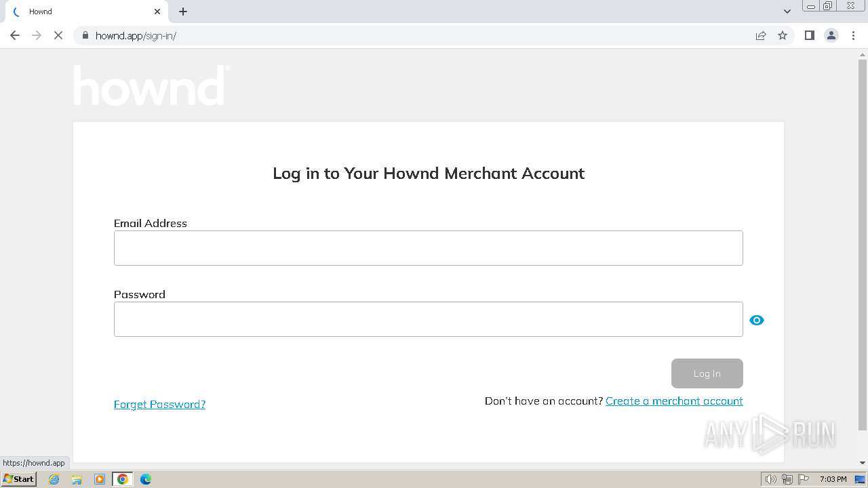Select the Hownd browser tab
The height and width of the screenshot is (488, 868).
pyautogui.click(x=85, y=12)
